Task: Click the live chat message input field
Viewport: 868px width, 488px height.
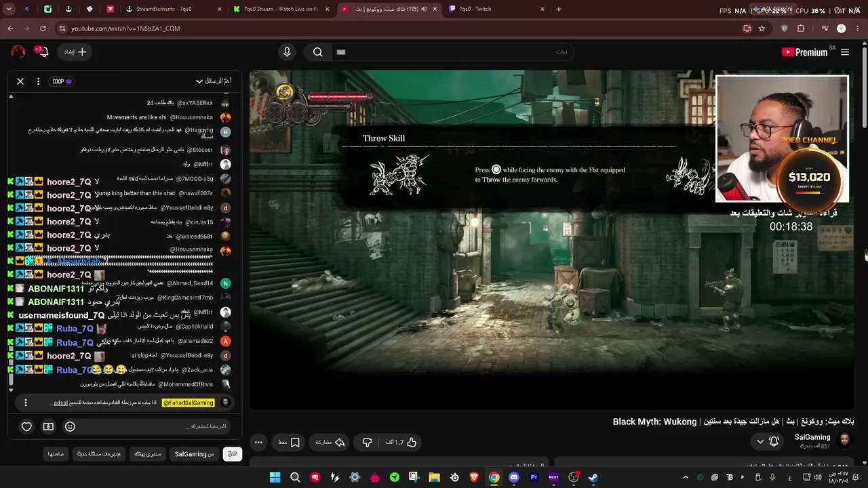Action: [x=156, y=426]
